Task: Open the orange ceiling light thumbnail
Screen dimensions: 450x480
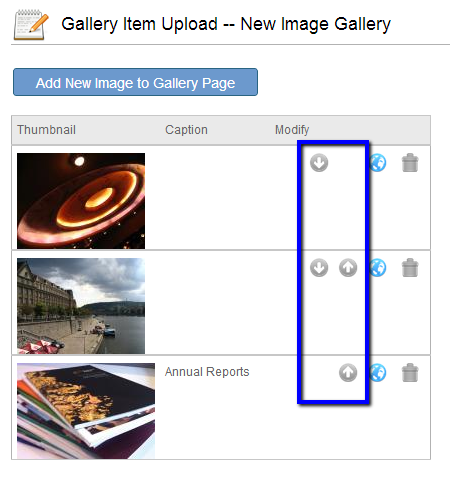Action: coord(81,201)
